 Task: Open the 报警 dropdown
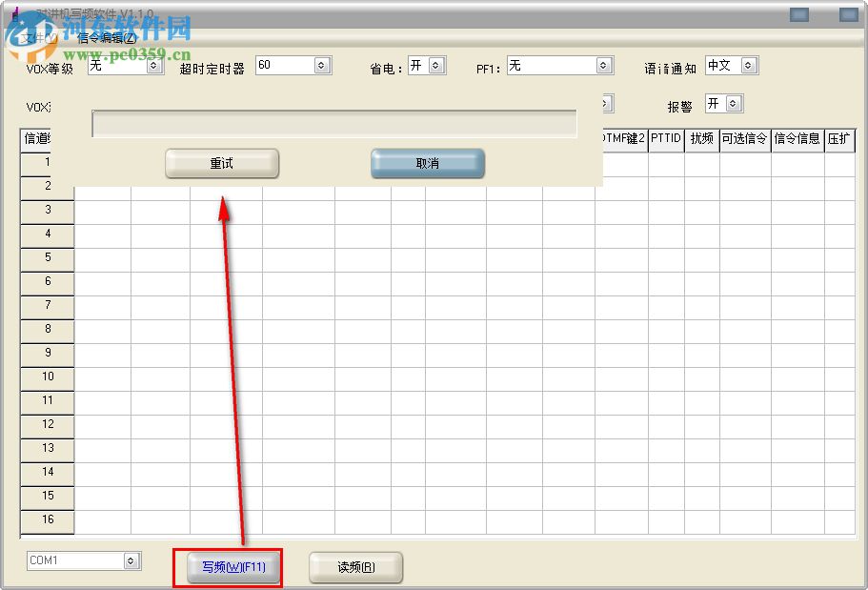(734, 104)
